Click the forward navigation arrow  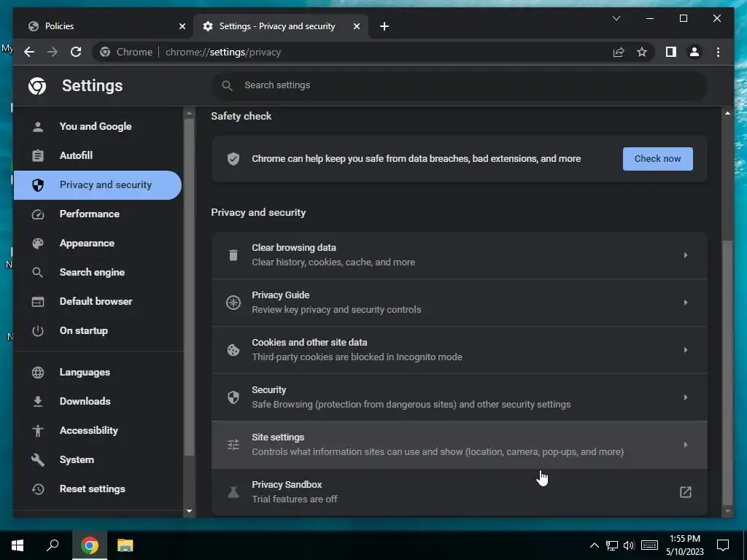coord(53,52)
